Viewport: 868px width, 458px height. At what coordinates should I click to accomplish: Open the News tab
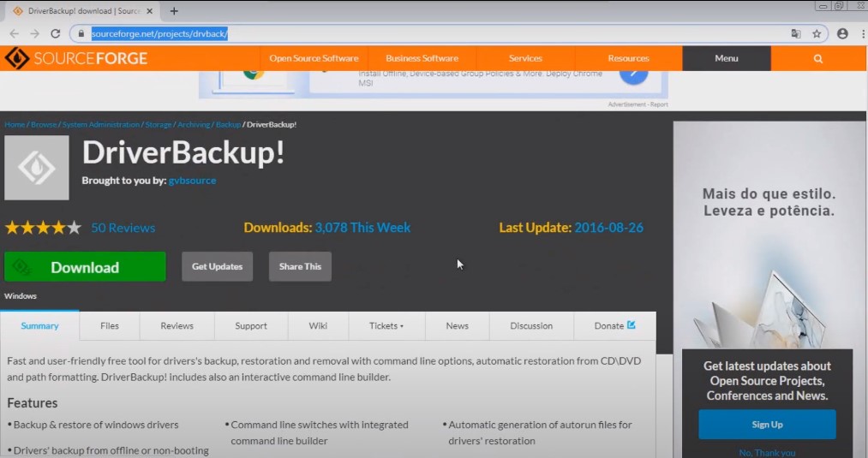(458, 326)
